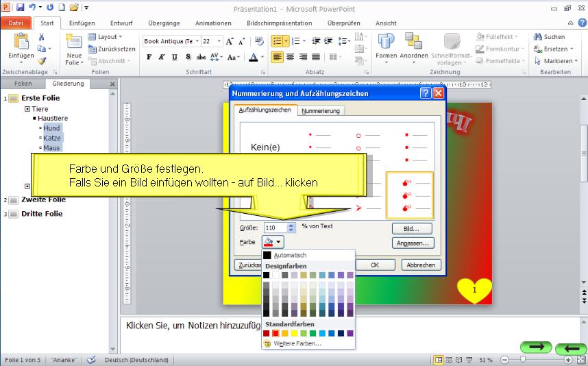
Task: Click the Neue Folie button
Action: pos(74,51)
